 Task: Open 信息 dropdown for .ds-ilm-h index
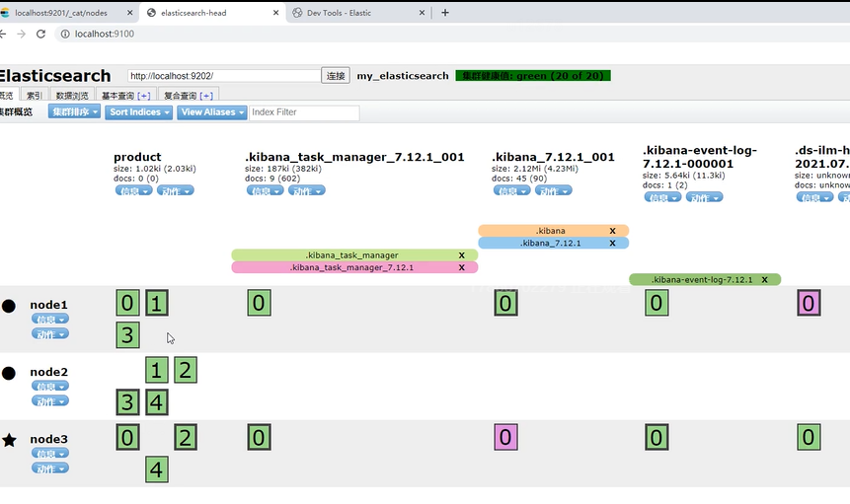coord(814,197)
